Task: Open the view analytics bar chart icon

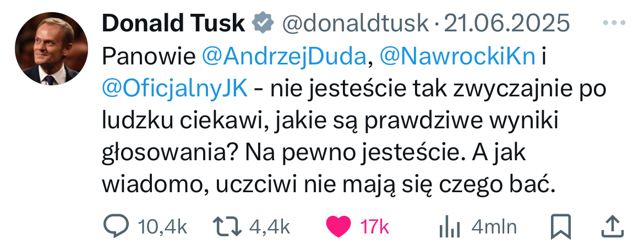Action: (450, 226)
